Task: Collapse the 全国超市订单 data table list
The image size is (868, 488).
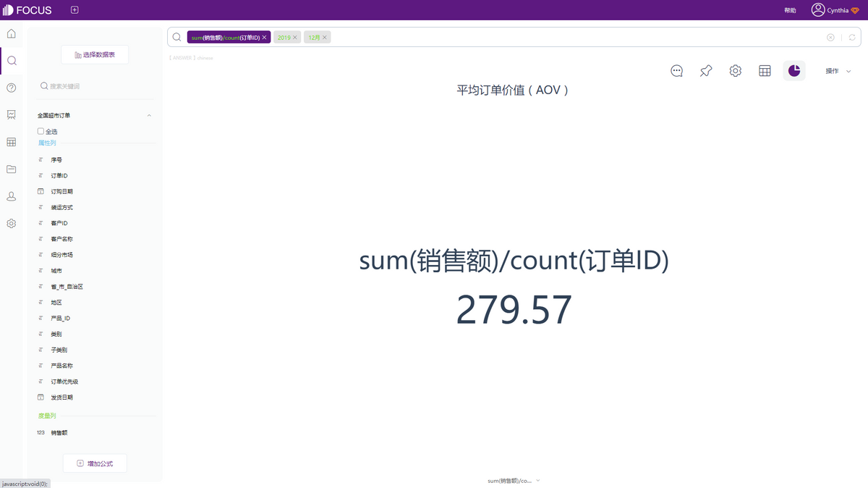Action: (x=149, y=115)
